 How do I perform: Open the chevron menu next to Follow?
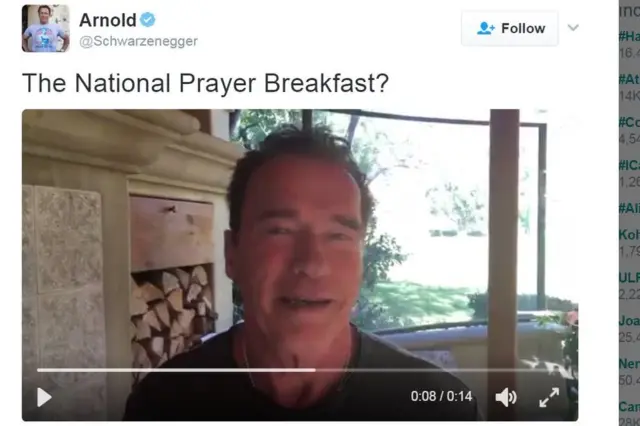573,27
